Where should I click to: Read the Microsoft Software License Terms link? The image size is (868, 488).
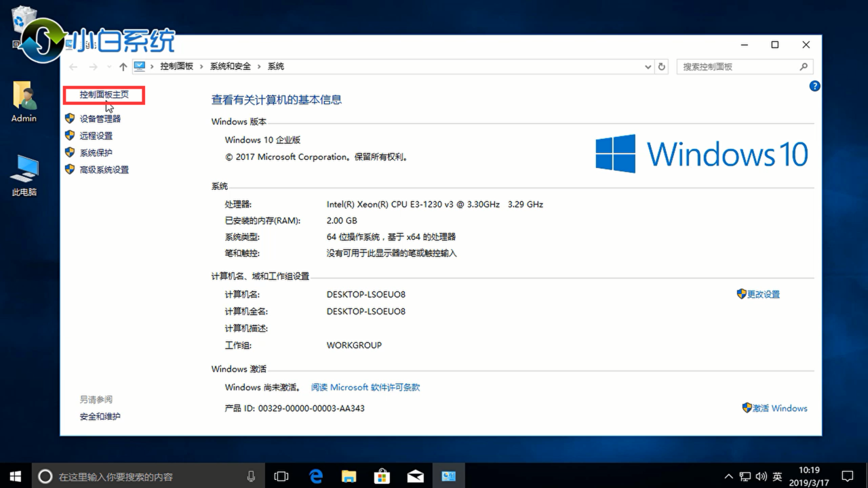click(x=366, y=387)
